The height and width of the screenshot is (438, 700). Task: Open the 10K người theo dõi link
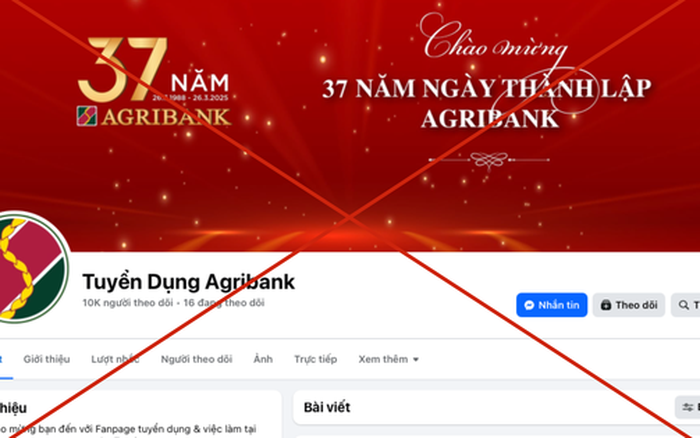point(127,303)
